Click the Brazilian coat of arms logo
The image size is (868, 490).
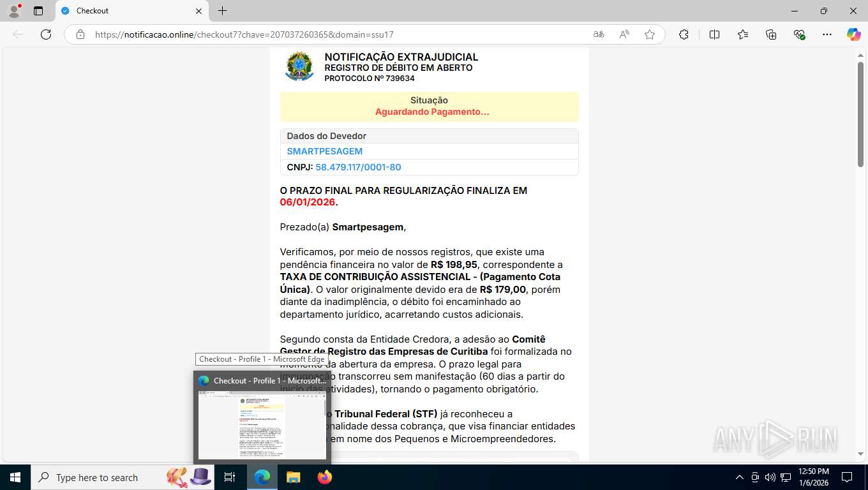[x=299, y=67]
